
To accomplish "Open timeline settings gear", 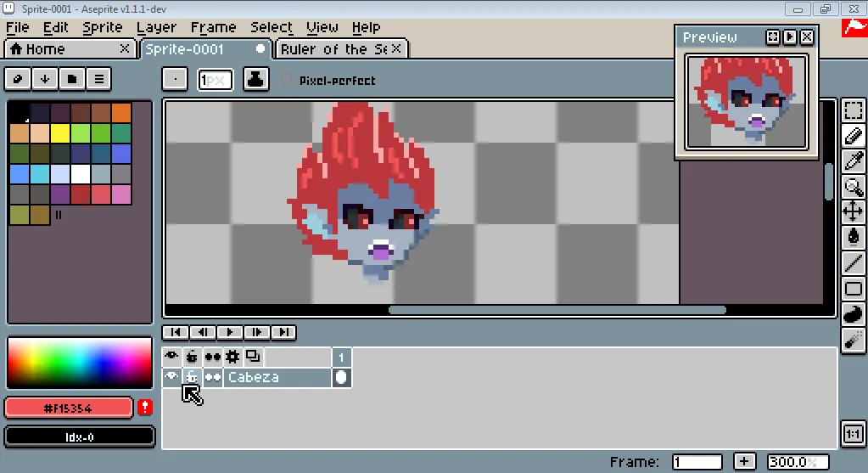I will [x=232, y=356].
